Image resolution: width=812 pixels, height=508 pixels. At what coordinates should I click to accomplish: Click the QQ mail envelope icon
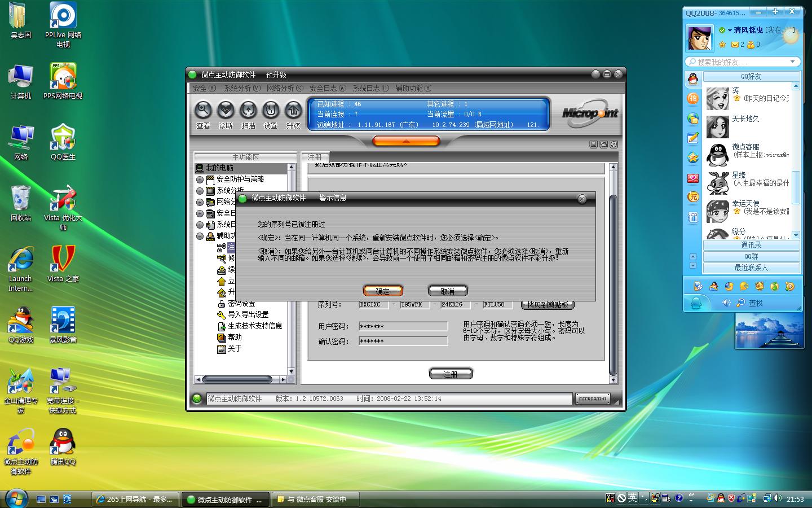click(735, 45)
